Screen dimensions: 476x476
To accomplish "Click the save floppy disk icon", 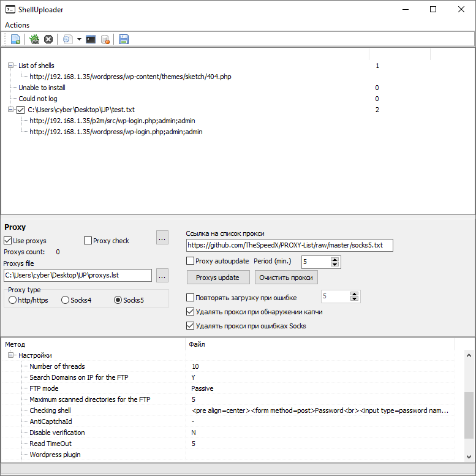I will [124, 39].
